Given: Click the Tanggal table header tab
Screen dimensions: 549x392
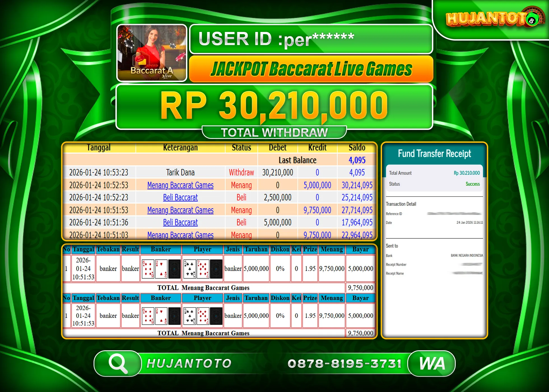Looking at the screenshot, I should click(x=99, y=147).
